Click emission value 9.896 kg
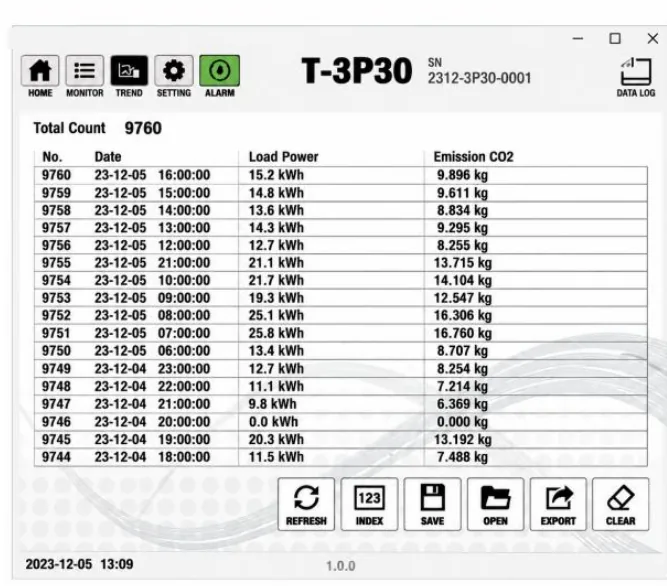 [462, 175]
